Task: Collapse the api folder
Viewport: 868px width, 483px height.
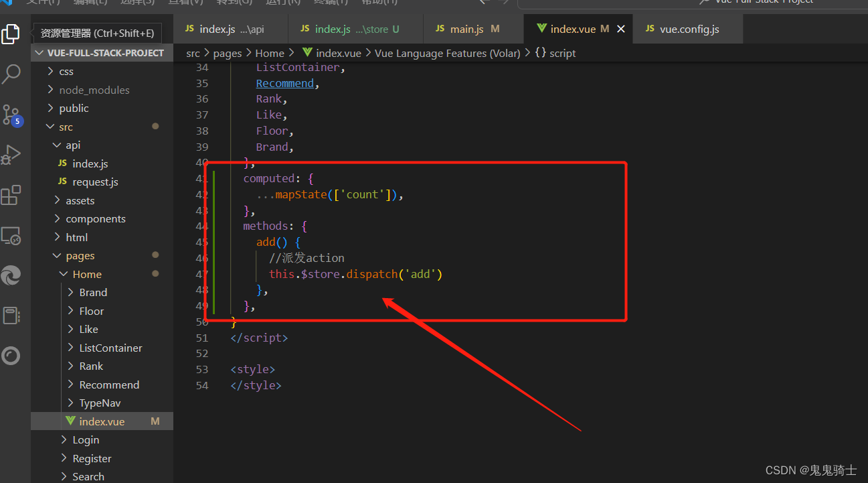Action: click(102, 145)
